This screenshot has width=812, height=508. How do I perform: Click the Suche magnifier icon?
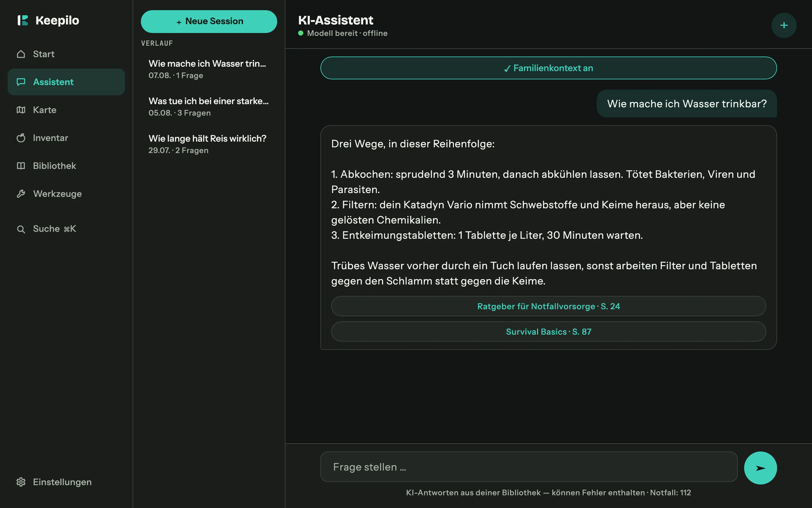(21, 229)
